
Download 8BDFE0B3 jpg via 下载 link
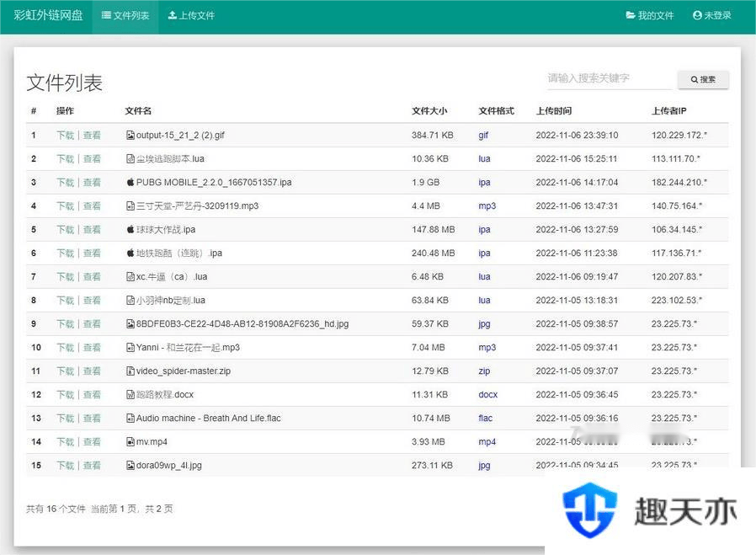click(65, 324)
